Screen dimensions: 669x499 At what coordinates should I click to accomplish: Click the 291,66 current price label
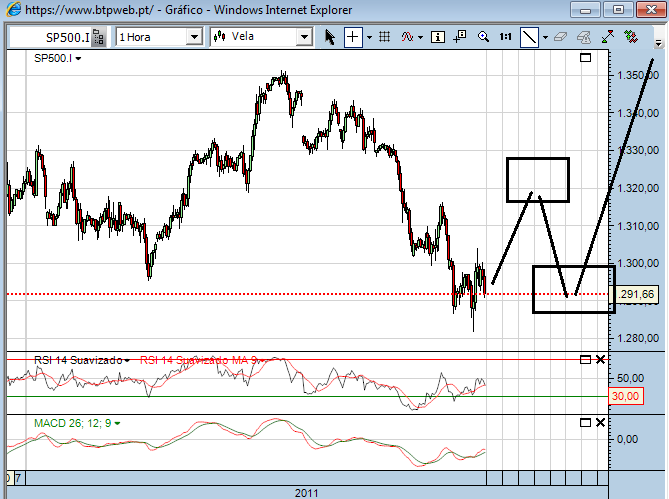[x=636, y=294]
